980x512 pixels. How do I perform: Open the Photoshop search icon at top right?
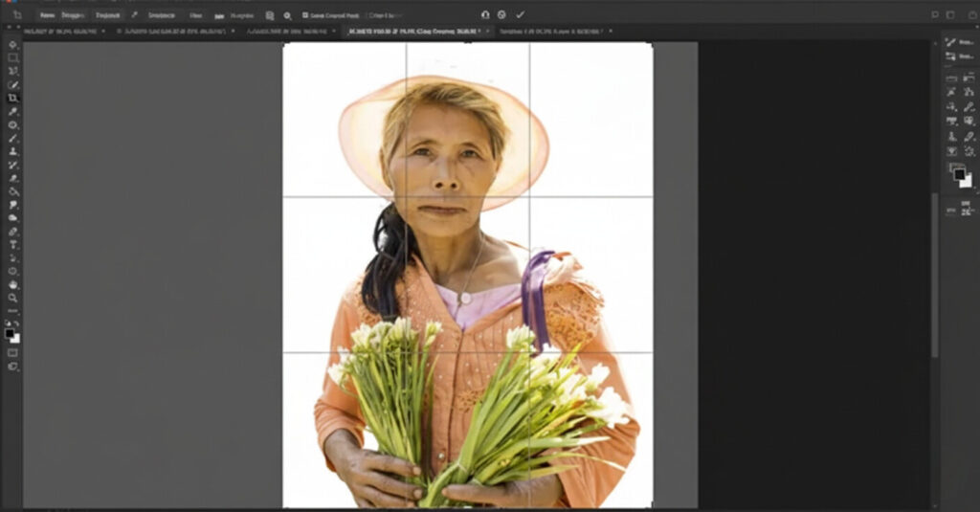[935, 14]
